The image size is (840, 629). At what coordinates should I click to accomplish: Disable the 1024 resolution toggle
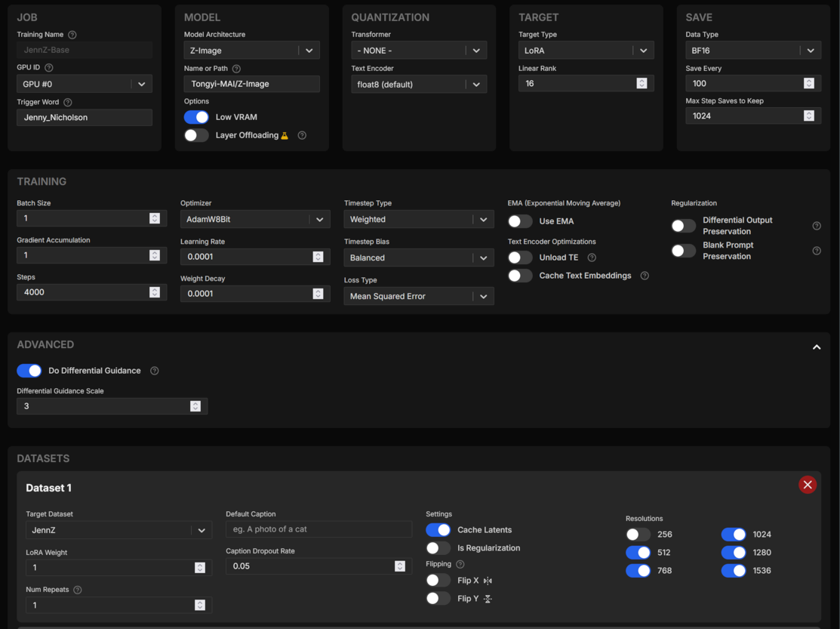[734, 535]
